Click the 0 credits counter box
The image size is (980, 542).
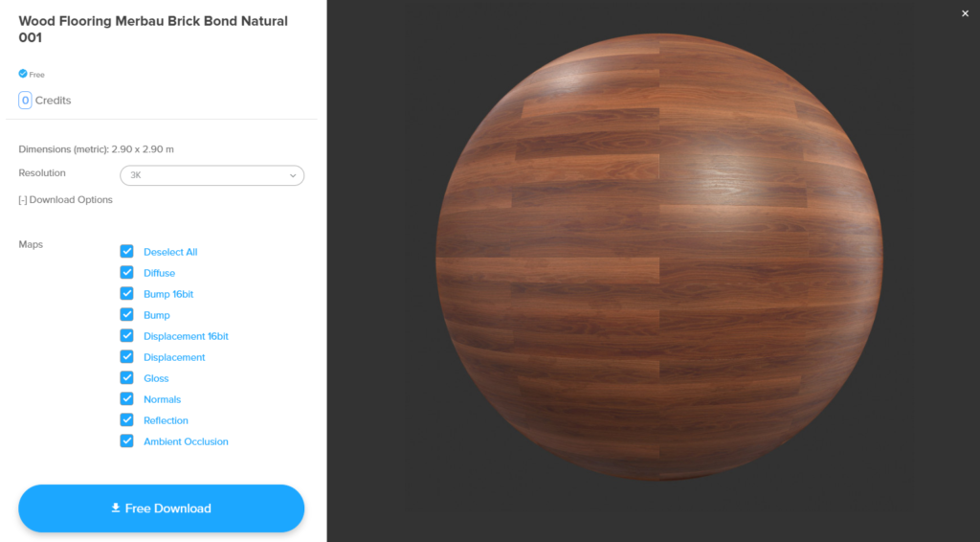point(25,100)
